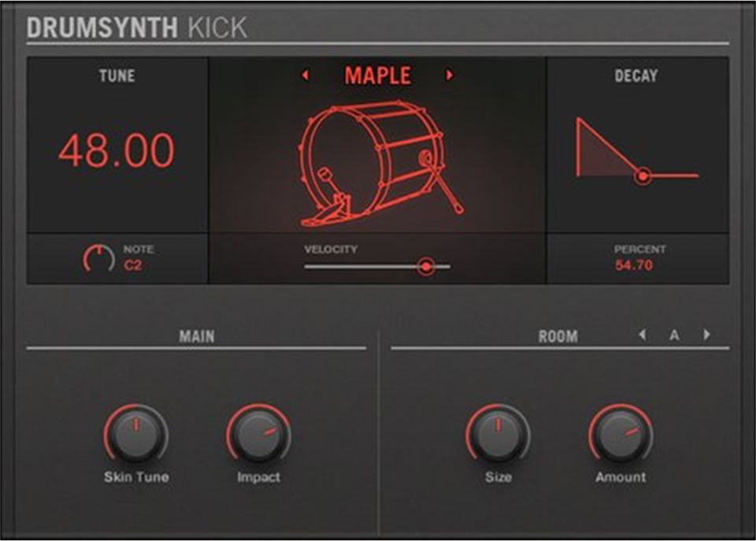Viewport: 756px width, 541px height.
Task: Switch to previous room type arrow
Action: (x=642, y=335)
